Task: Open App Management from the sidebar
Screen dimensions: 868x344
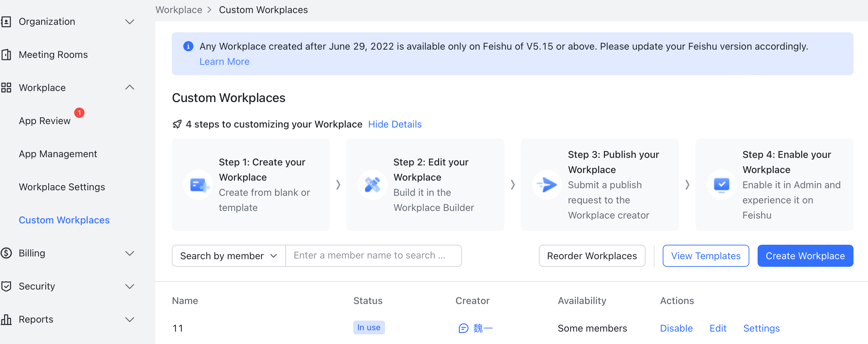Action: coord(58,154)
